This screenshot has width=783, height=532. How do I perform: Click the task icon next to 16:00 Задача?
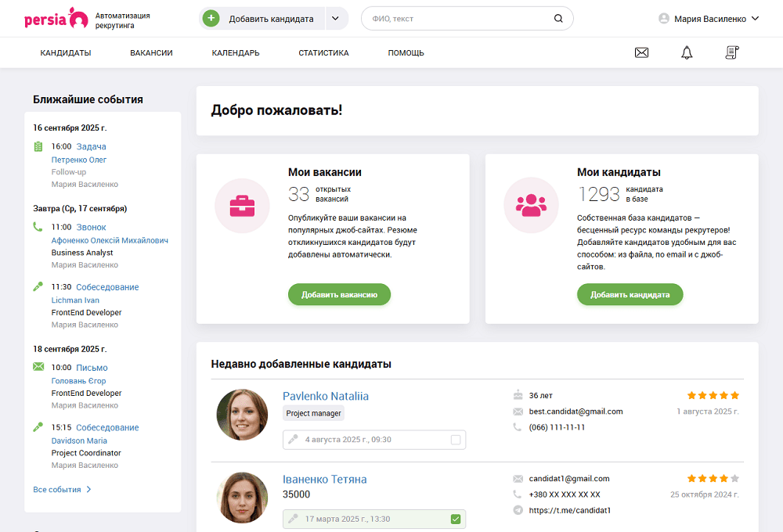click(x=38, y=146)
